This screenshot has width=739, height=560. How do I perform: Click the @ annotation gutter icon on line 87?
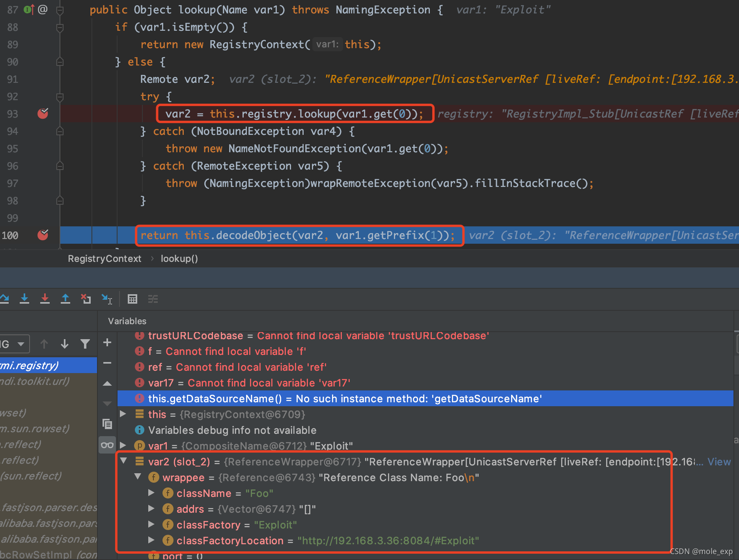(43, 9)
